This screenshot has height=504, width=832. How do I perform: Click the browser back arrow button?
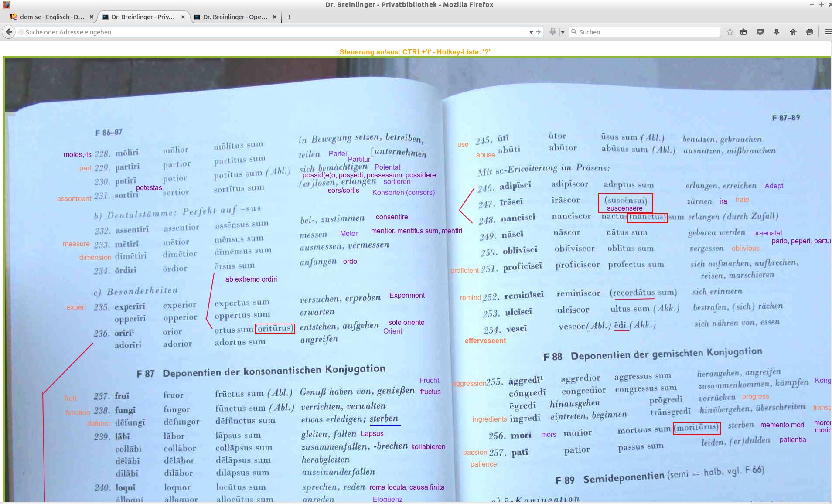point(9,32)
